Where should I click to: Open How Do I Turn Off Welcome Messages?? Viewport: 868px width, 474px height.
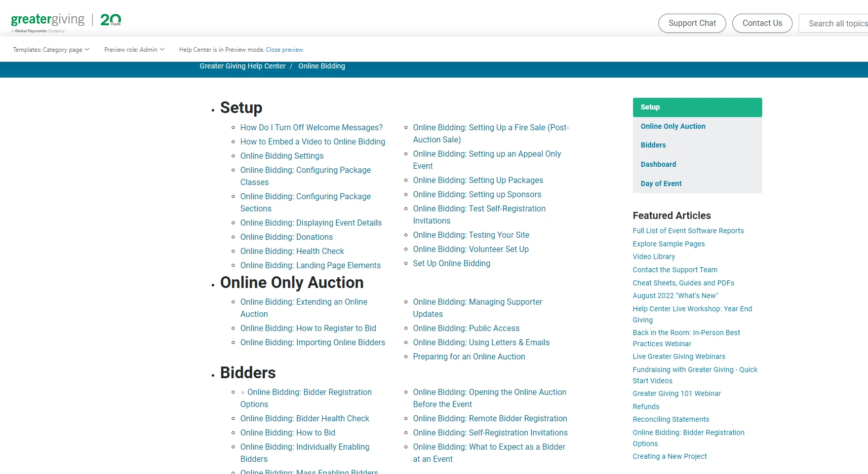311,128
